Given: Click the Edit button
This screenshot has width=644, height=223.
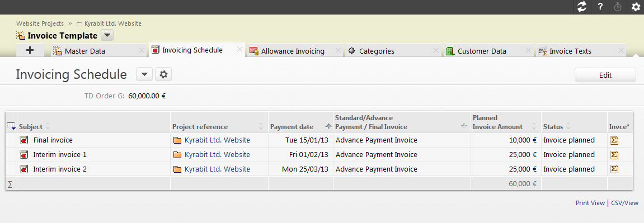Looking at the screenshot, I should pos(605,75).
